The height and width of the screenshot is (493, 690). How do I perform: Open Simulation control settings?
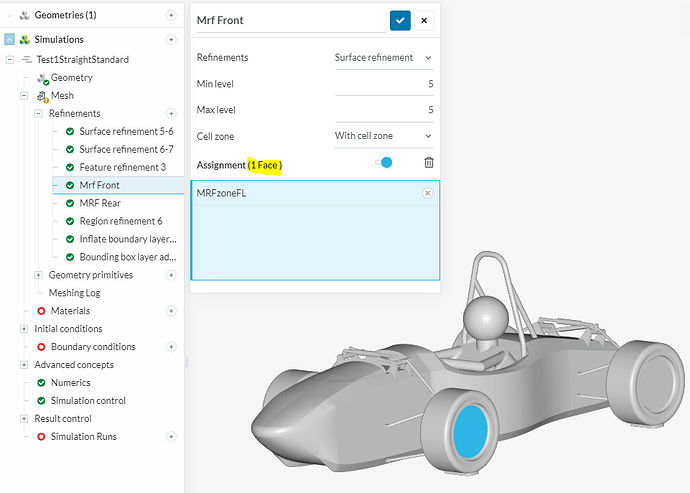(88, 401)
